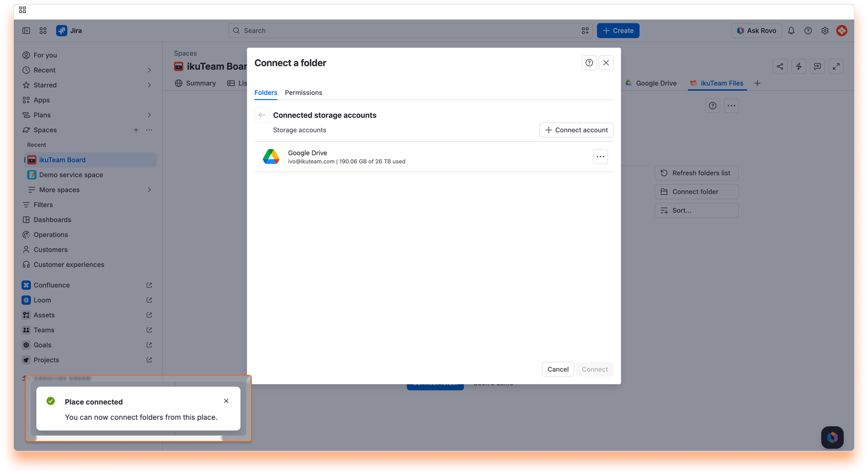
Task: Switch to the Permissions tab
Action: [x=304, y=93]
